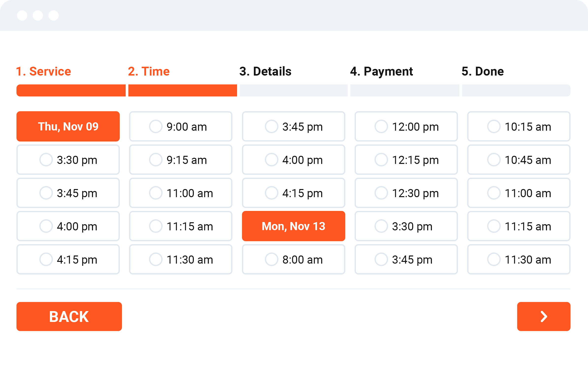Open the 1. Service step tab
588x365 pixels.
(44, 71)
